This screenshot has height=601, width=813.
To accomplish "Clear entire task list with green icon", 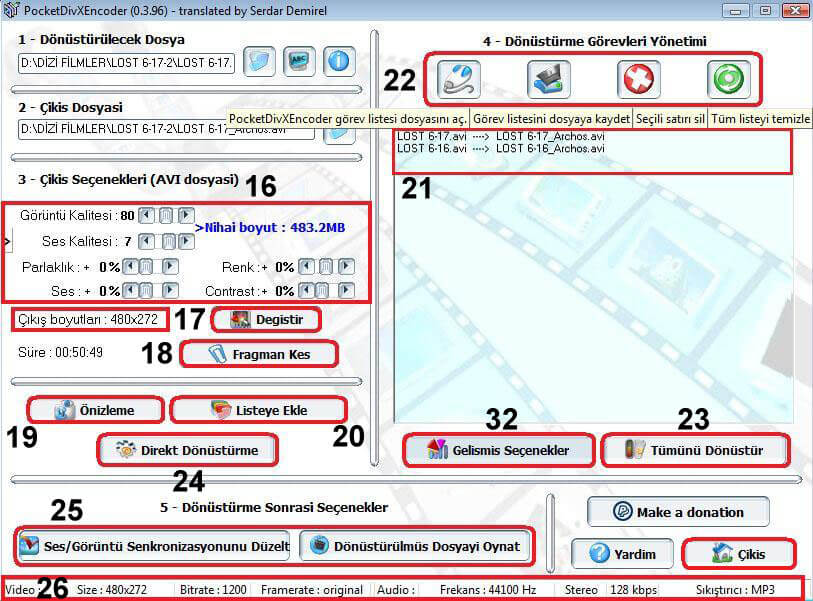I will click(728, 79).
